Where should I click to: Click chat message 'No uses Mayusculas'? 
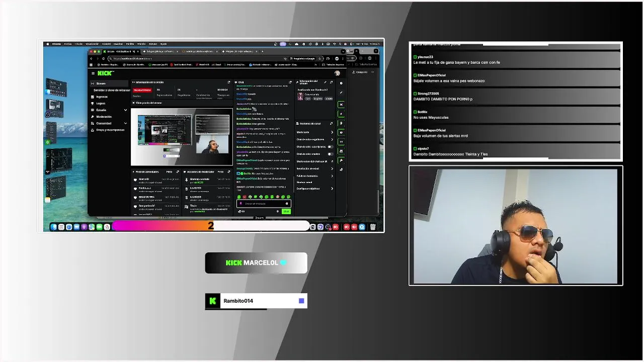coord(431,117)
